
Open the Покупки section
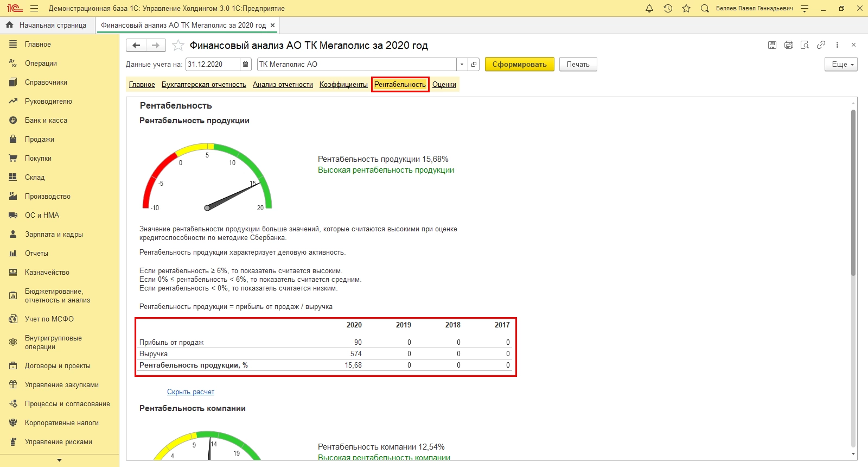[60, 159]
